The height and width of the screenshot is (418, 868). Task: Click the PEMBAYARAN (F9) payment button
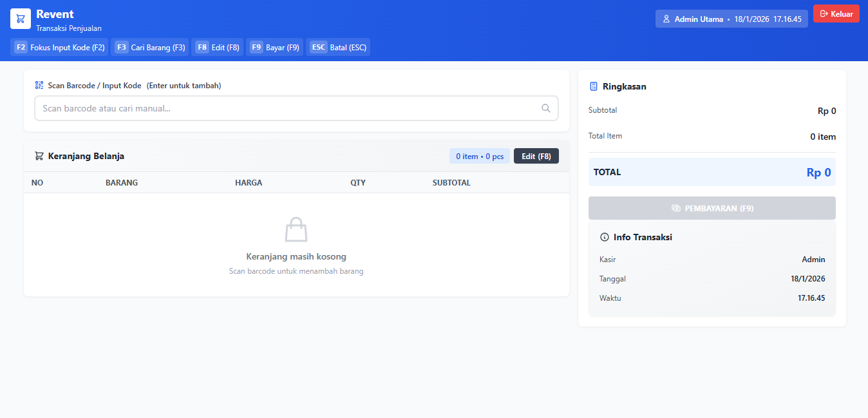[712, 208]
